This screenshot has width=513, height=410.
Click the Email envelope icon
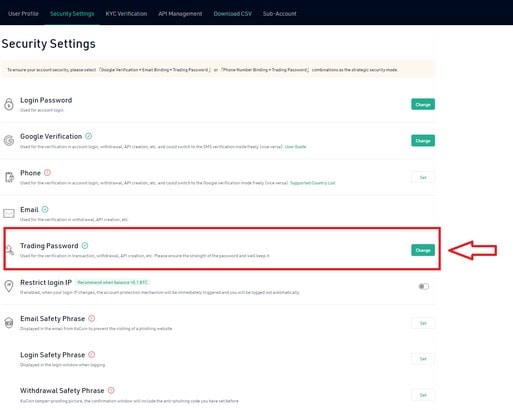click(9, 213)
